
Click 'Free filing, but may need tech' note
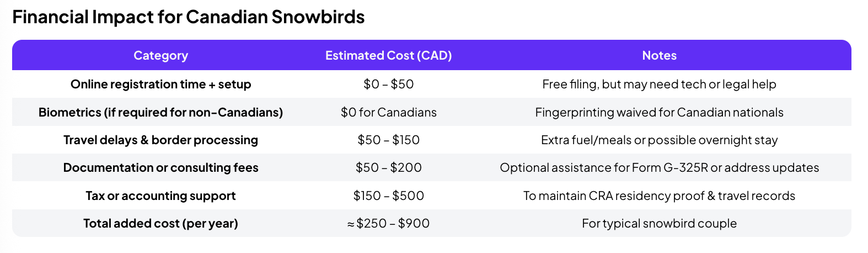click(x=659, y=84)
